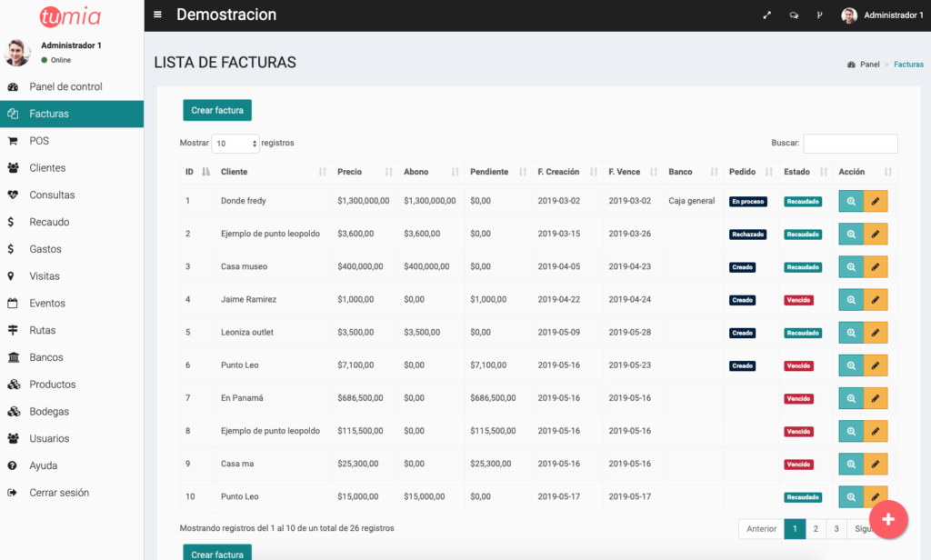Click Cerrar sesión in sidebar
Viewport: 931px width, 560px height.
click(72, 493)
